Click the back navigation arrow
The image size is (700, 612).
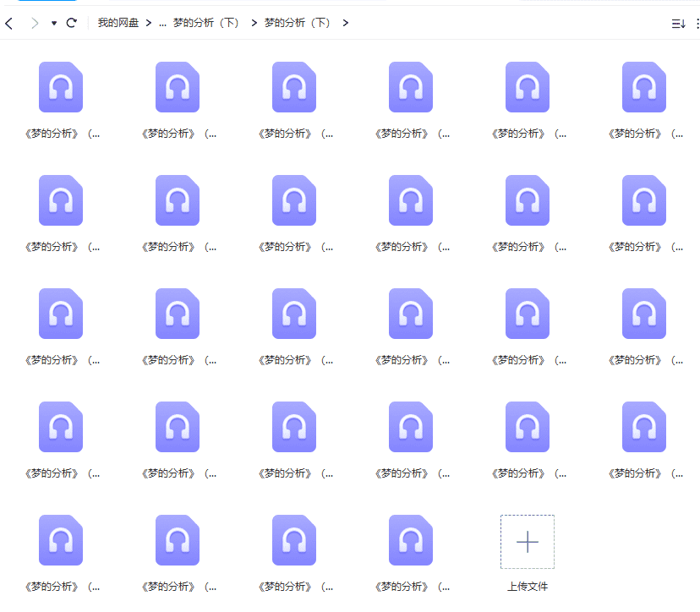coord(9,24)
